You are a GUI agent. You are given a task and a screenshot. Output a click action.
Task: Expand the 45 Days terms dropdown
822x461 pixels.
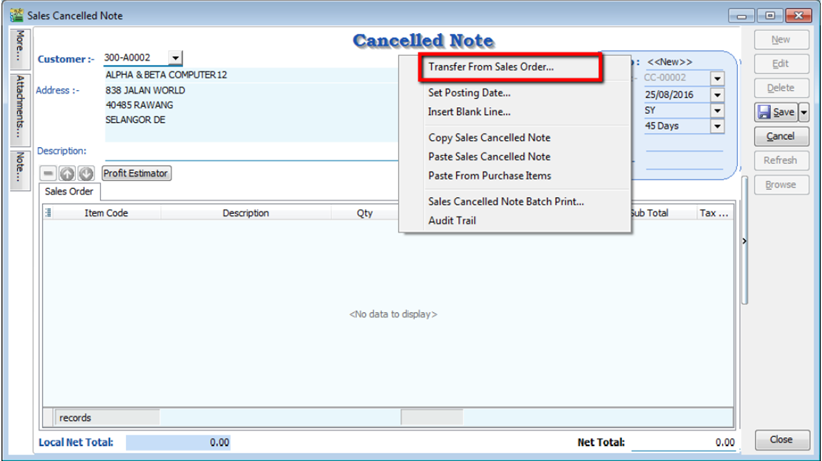point(717,125)
